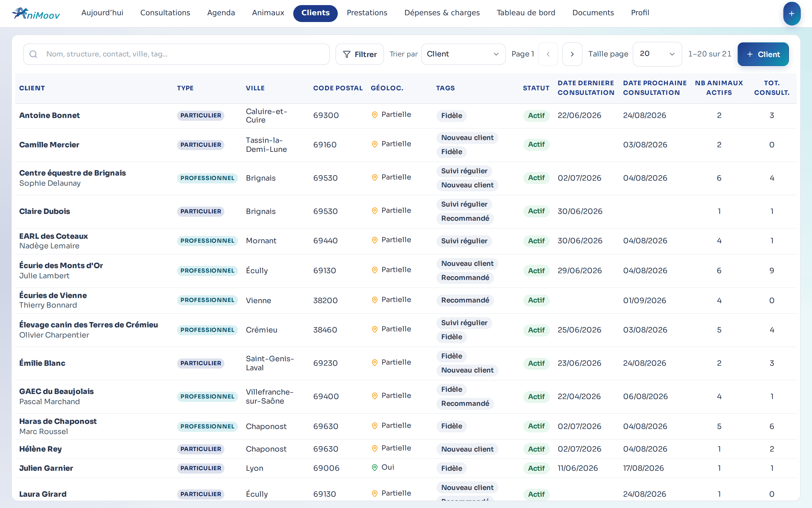Switch to Documents tab
812x508 pixels.
(593, 13)
